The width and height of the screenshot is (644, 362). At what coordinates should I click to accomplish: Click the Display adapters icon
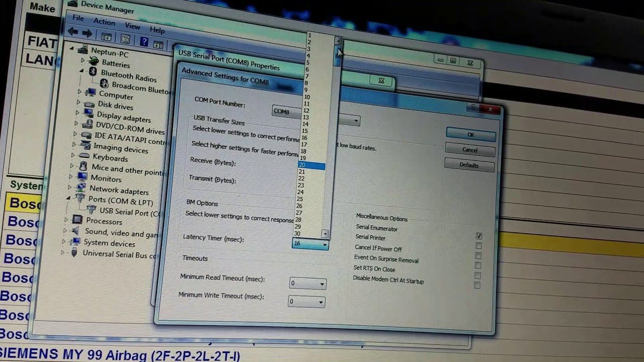88,114
